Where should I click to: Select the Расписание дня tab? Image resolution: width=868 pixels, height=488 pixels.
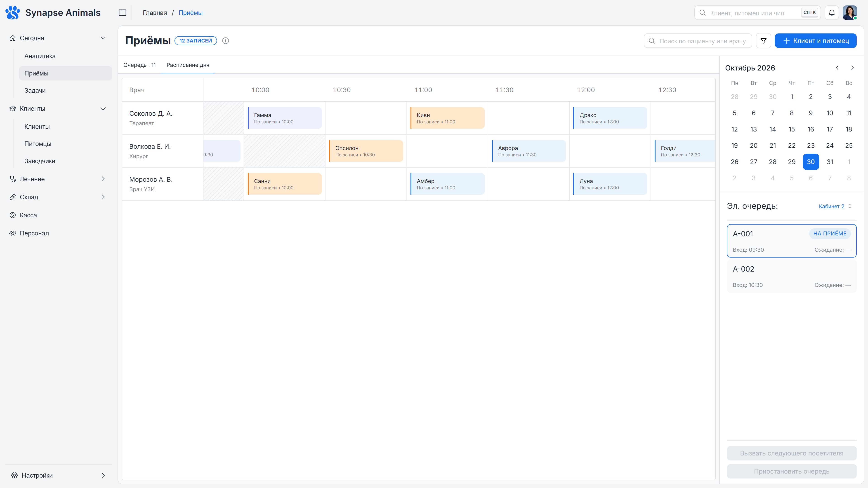188,65
